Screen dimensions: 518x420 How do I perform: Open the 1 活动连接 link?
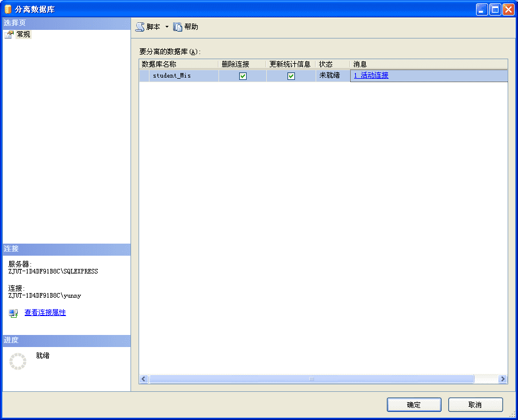point(370,75)
